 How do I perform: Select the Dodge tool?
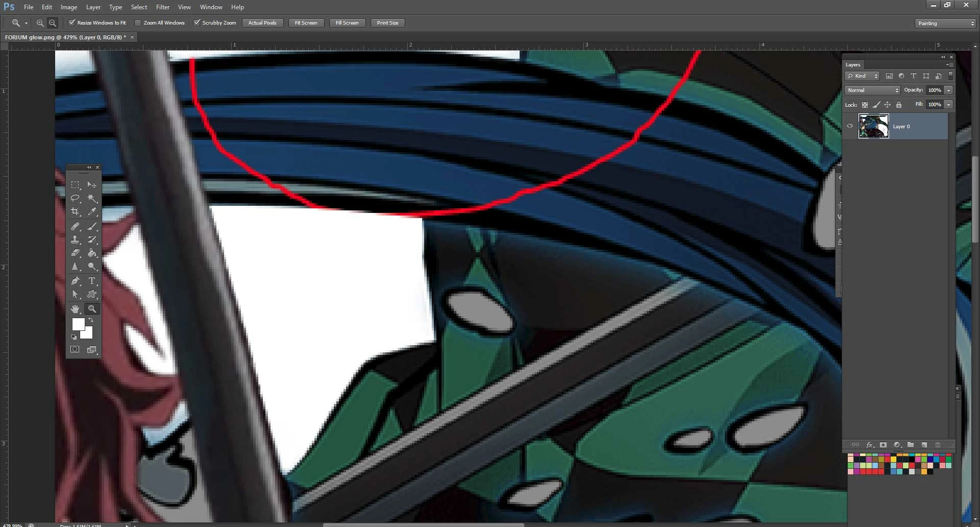[x=92, y=267]
